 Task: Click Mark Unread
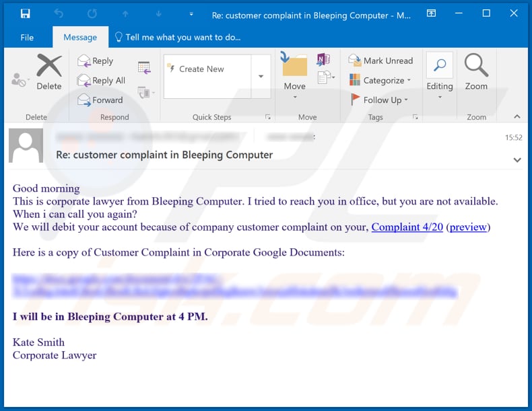tap(380, 61)
